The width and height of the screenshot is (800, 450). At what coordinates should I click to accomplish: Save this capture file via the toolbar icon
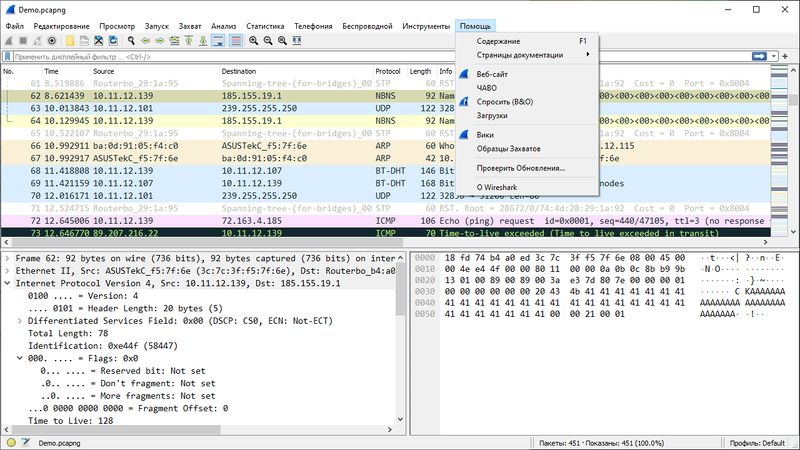click(x=84, y=41)
